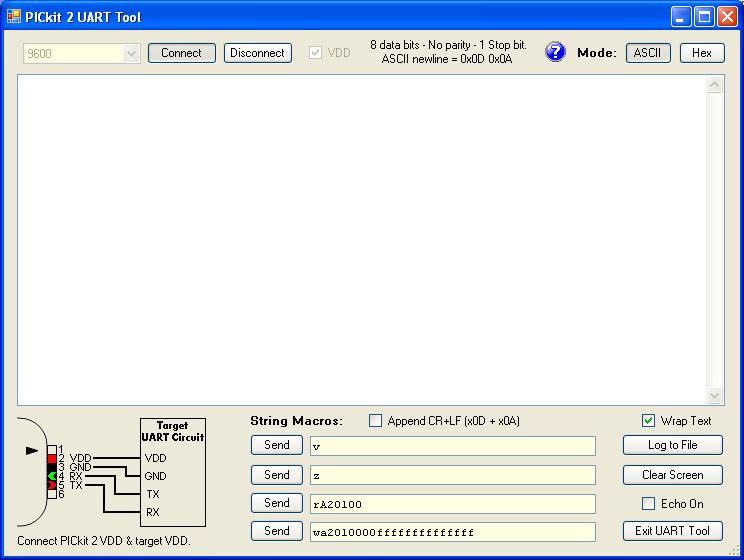Click the macro field containing wa2010000ffffffffffffff
The width and height of the screenshot is (744, 560).
[x=453, y=532]
